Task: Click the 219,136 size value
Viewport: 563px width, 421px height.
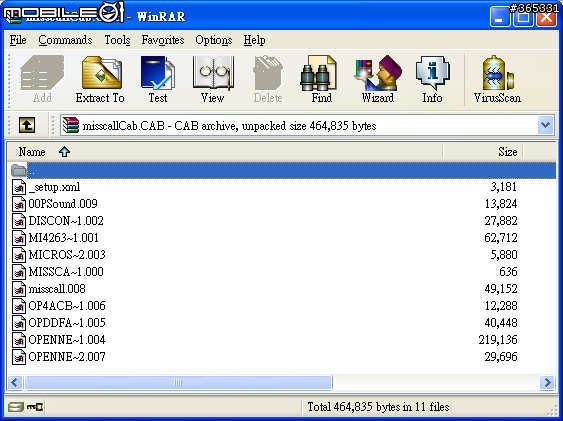Action: tap(498, 340)
